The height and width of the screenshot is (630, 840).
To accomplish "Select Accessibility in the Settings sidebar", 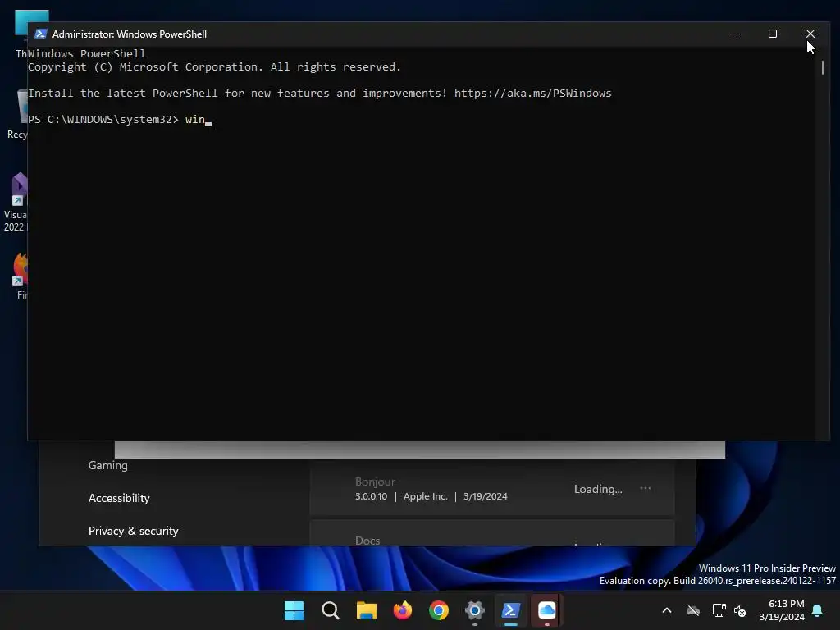I will point(119,498).
